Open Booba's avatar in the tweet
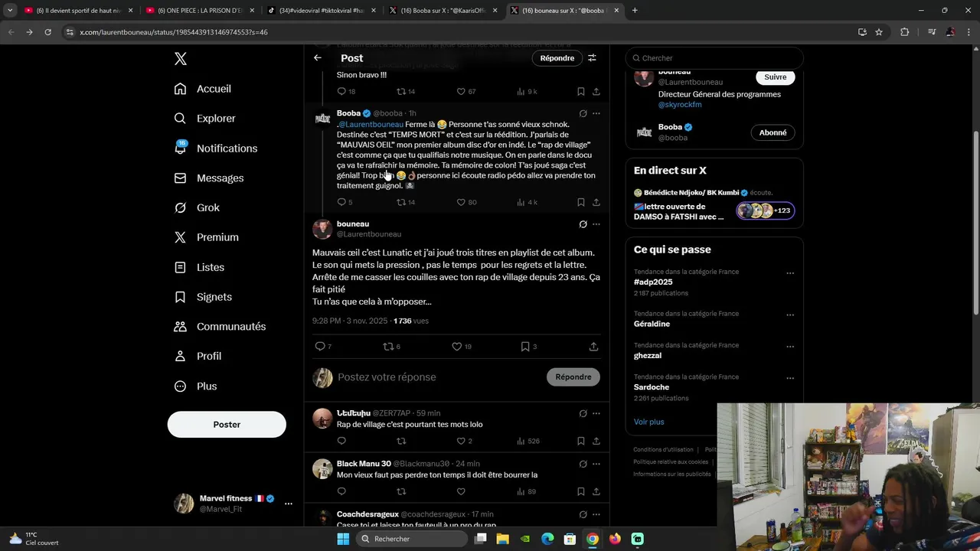Image resolution: width=980 pixels, height=551 pixels. pos(322,119)
